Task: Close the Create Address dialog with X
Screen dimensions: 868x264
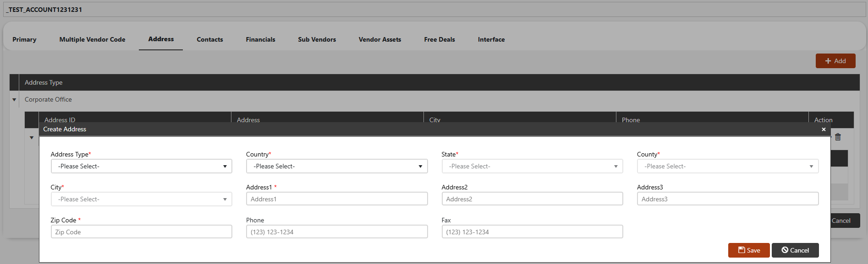Action: click(824, 129)
